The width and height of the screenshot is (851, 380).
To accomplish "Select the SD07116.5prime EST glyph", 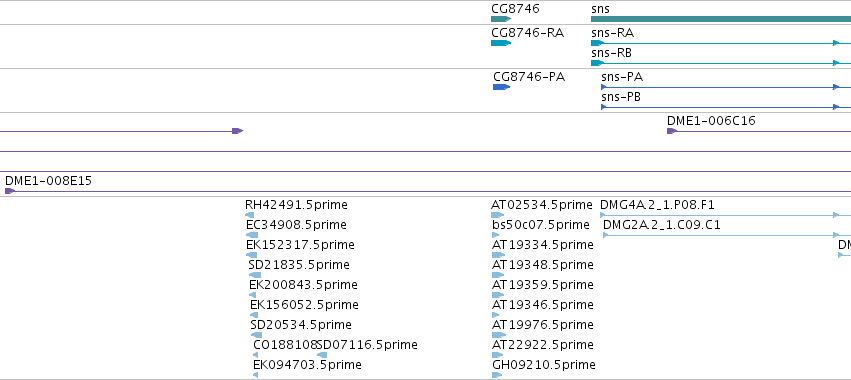I will coord(322,355).
